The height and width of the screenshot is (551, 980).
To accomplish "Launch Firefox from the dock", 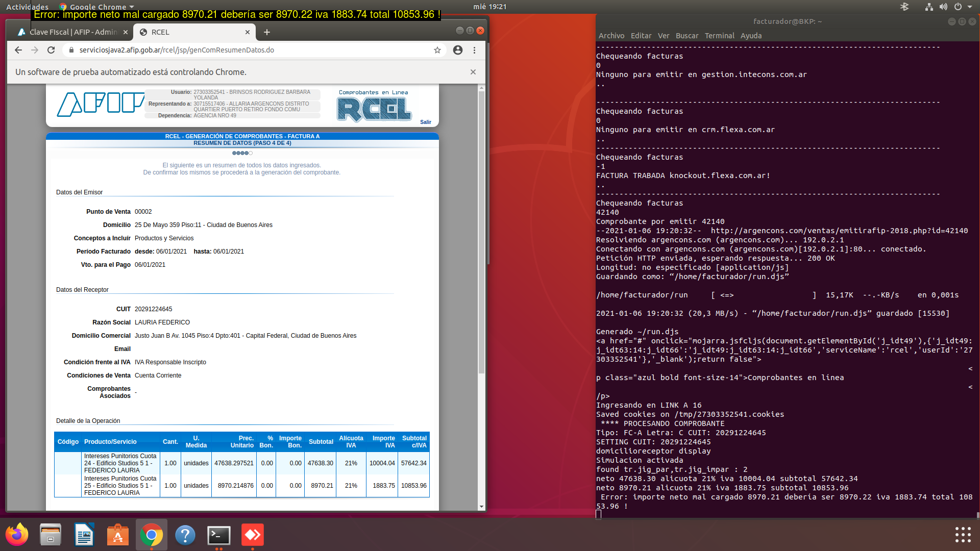I will pos(17,535).
